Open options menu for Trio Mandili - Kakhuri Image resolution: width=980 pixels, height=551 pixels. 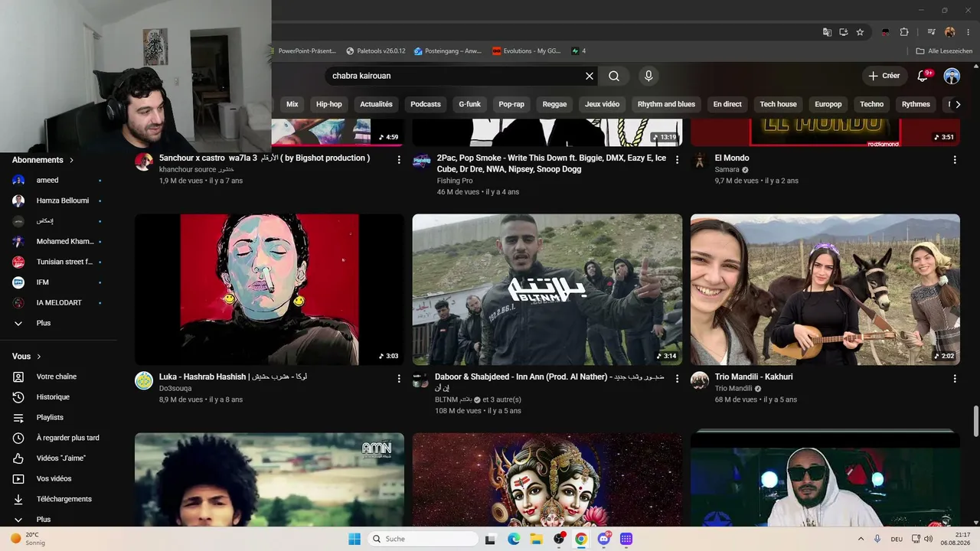[955, 379]
